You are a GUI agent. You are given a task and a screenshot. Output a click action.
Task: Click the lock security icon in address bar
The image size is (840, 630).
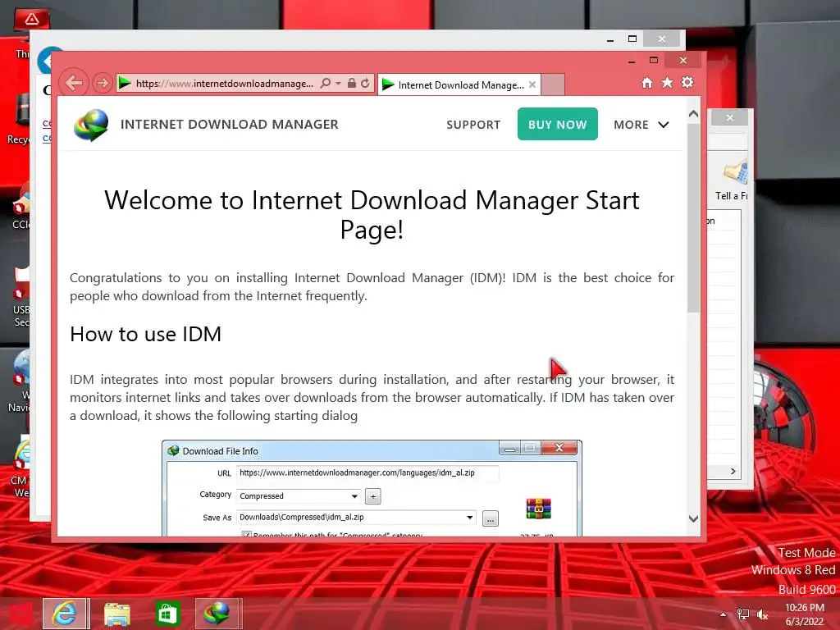(x=351, y=83)
